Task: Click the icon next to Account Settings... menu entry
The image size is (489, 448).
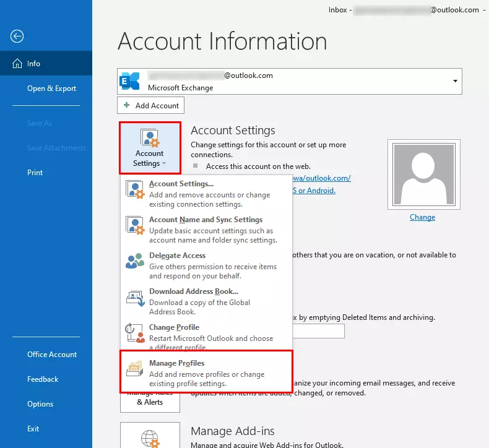Action: click(135, 189)
